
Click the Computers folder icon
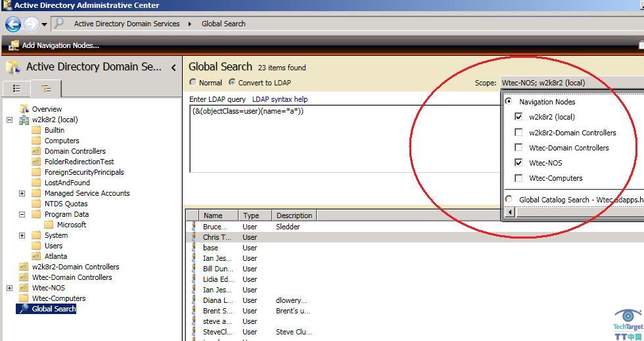(37, 141)
